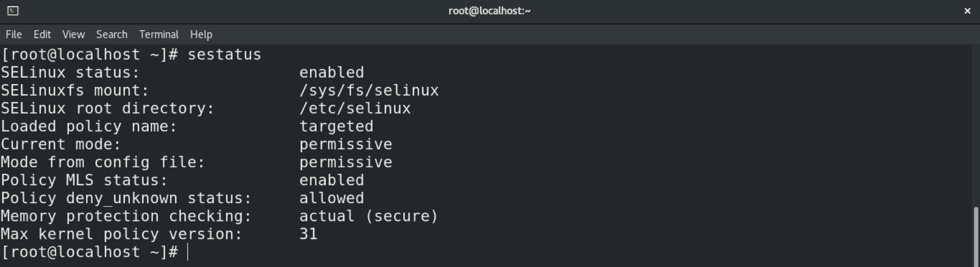
Task: Click the root@localhost:~ window title
Action: (x=489, y=11)
